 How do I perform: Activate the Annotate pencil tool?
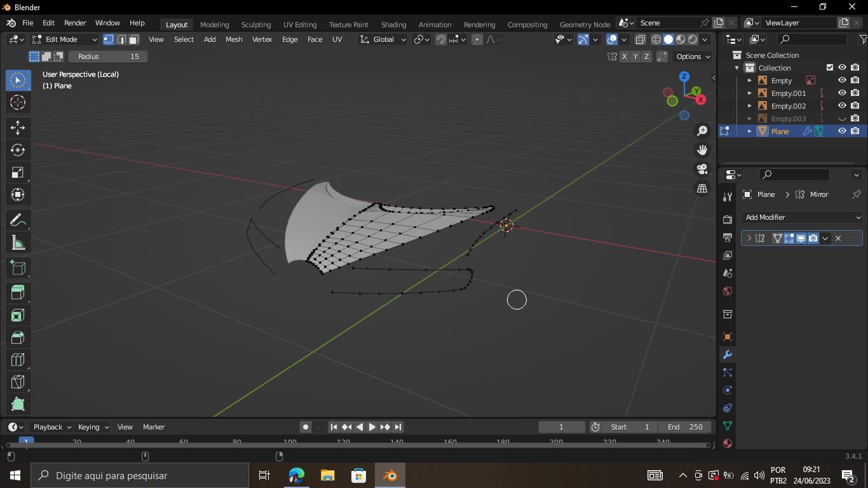click(18, 220)
